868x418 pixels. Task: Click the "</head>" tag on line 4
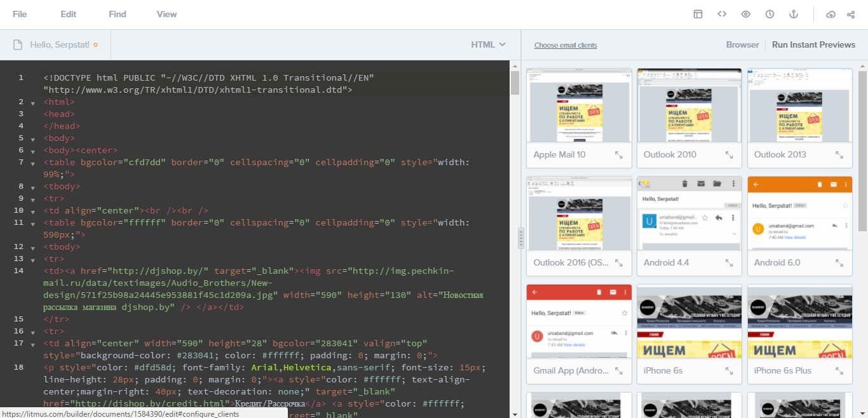tap(62, 126)
